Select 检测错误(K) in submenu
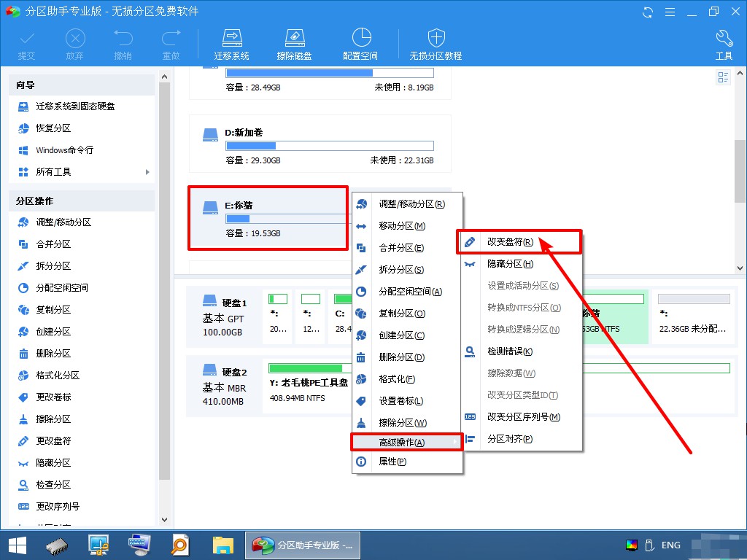 [522, 351]
